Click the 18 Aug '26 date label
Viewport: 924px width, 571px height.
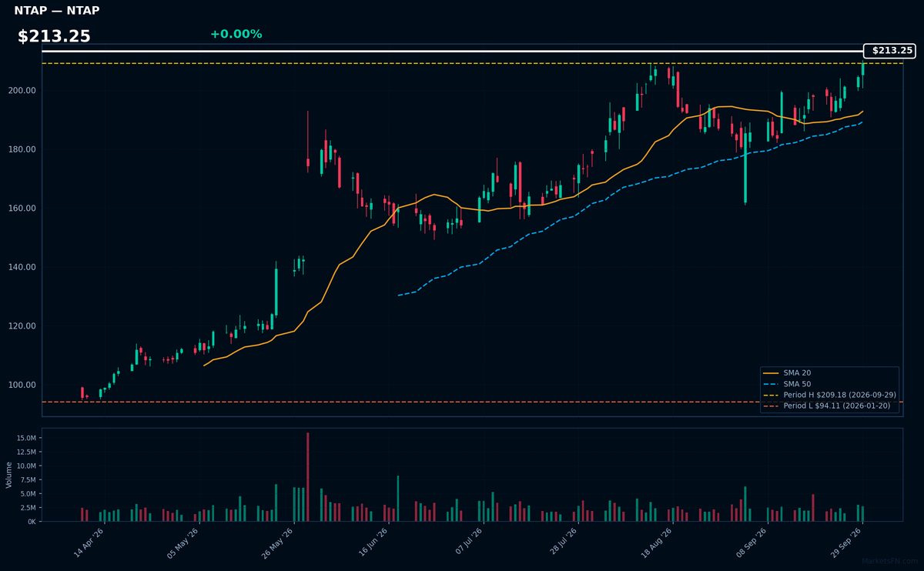coord(658,543)
